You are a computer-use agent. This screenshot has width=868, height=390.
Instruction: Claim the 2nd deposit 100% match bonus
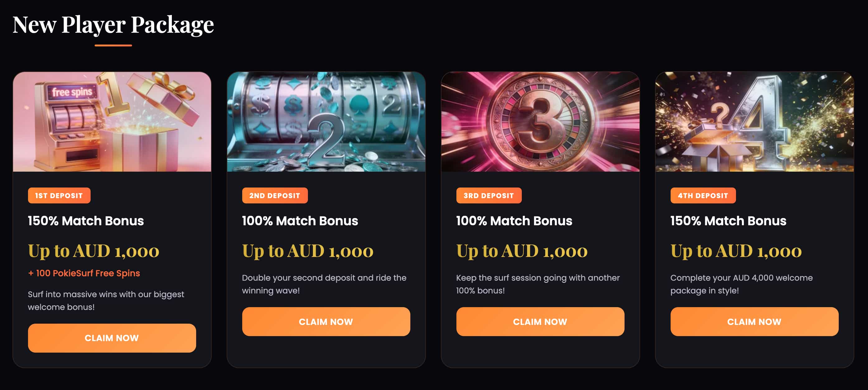326,321
